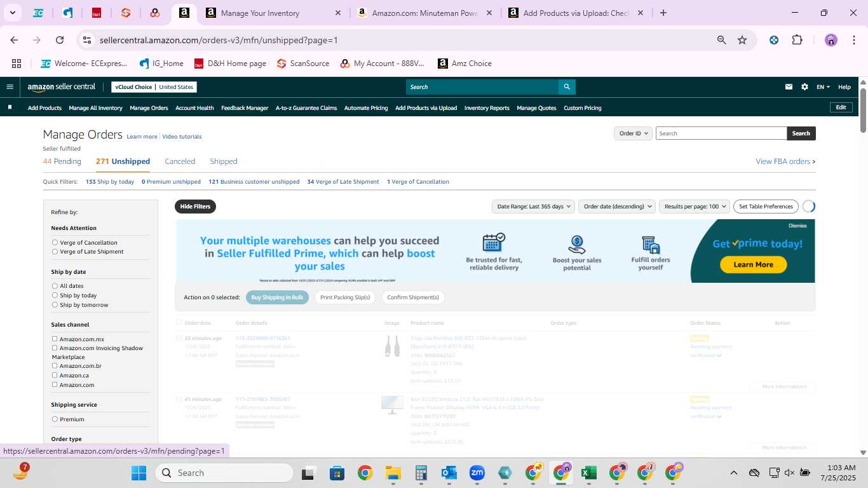Switch to the Canceled orders tab
Screen dimensions: 868x488
(180, 161)
